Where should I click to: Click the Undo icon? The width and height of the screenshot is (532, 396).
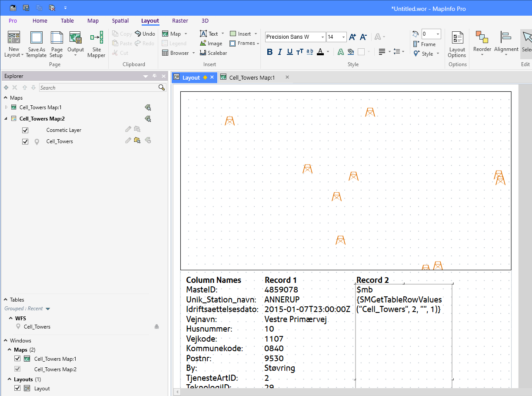[145, 33]
